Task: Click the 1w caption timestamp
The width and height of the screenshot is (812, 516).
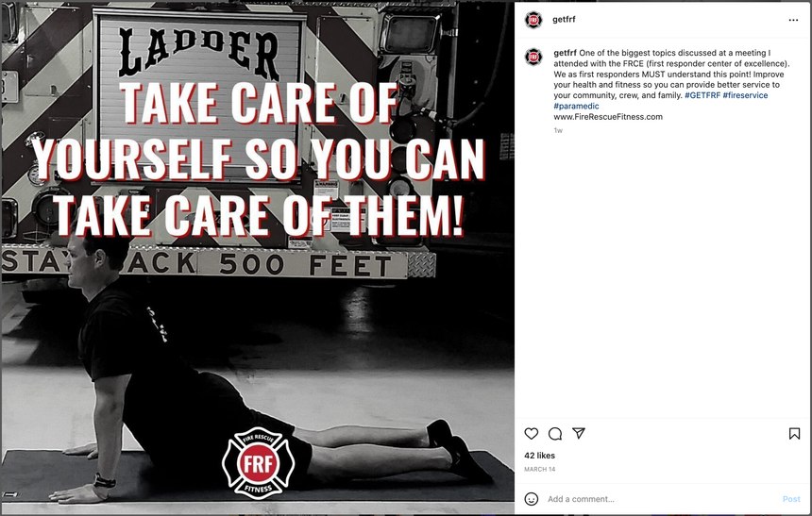Action: pos(558,130)
